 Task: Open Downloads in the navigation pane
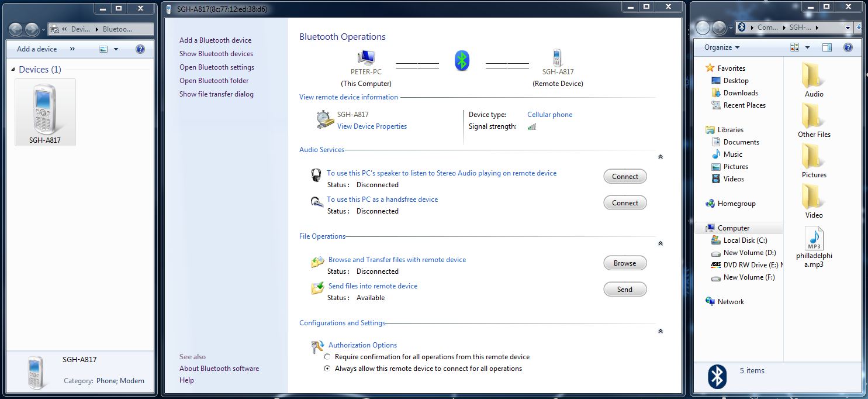click(735, 93)
